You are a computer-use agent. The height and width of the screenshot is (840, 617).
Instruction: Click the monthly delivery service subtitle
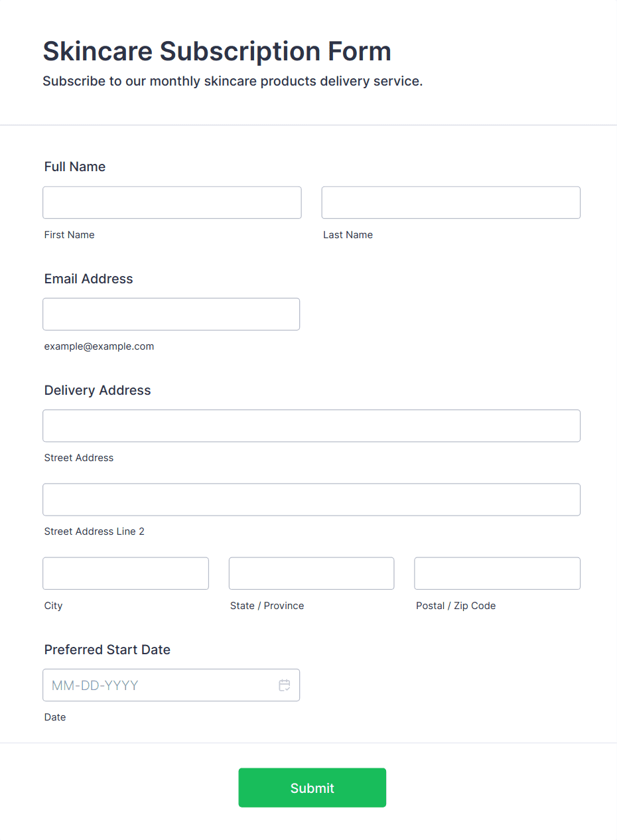(x=233, y=82)
